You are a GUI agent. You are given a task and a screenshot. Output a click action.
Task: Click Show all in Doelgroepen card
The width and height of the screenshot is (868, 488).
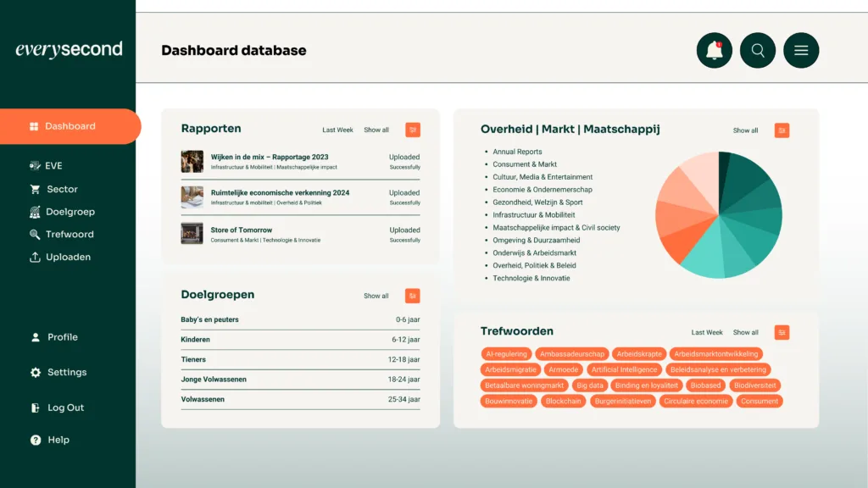click(376, 297)
